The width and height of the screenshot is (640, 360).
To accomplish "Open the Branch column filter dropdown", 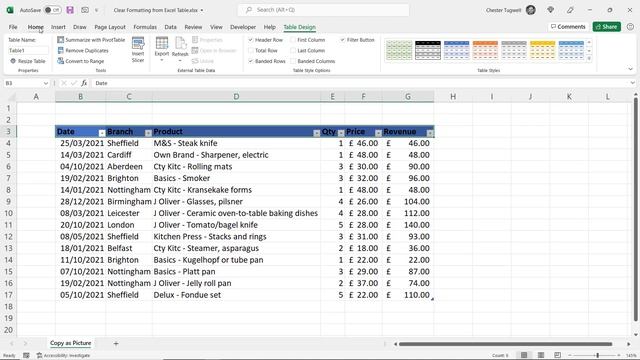I will (x=148, y=133).
